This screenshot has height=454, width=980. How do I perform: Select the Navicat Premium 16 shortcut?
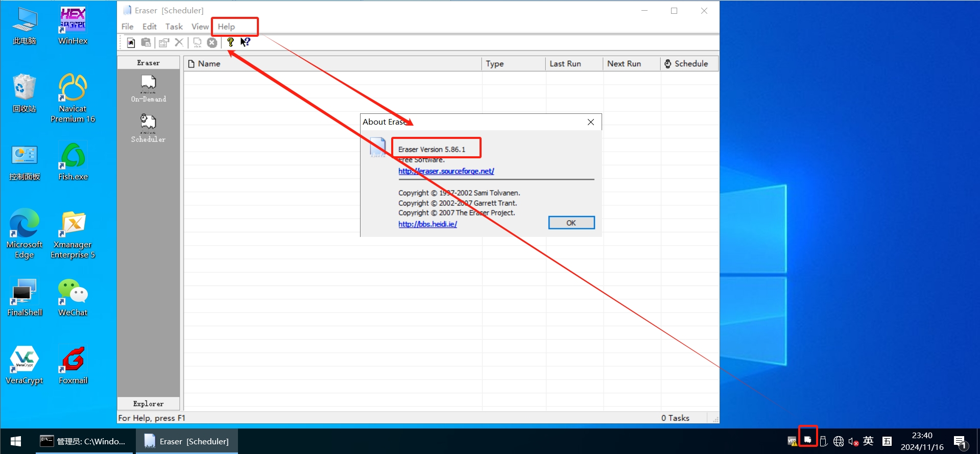tap(73, 98)
